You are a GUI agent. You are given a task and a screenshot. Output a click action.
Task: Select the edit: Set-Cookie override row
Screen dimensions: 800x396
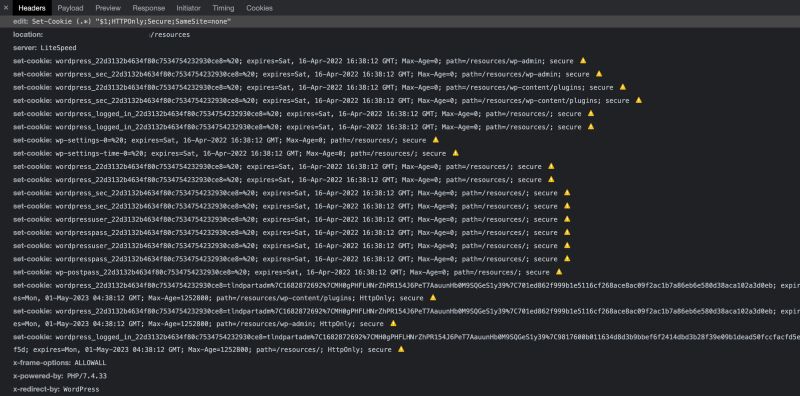coord(400,21)
